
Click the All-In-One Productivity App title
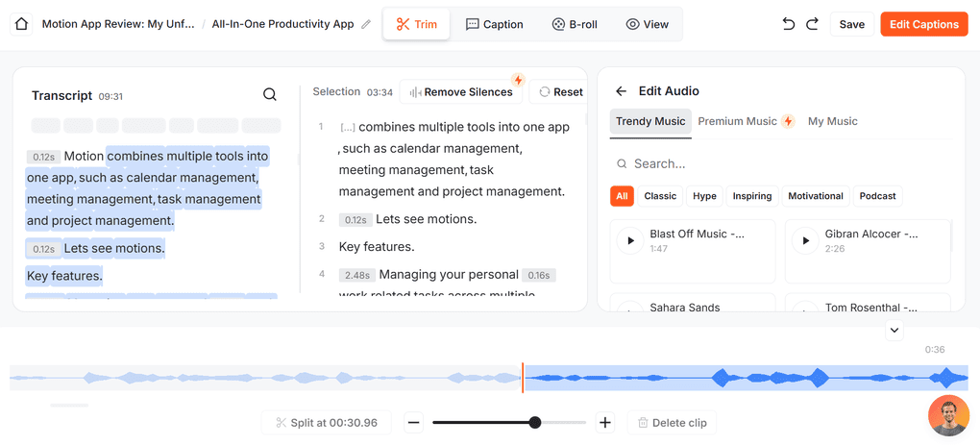pos(283,24)
